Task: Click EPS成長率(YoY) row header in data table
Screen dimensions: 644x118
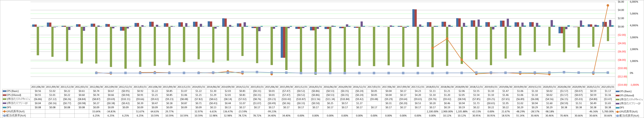Action: click(16, 112)
